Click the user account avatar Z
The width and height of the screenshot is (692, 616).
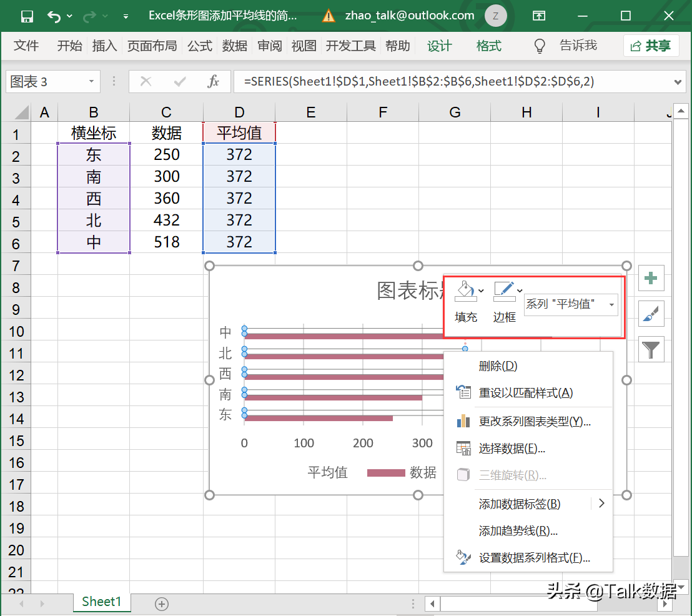(495, 16)
